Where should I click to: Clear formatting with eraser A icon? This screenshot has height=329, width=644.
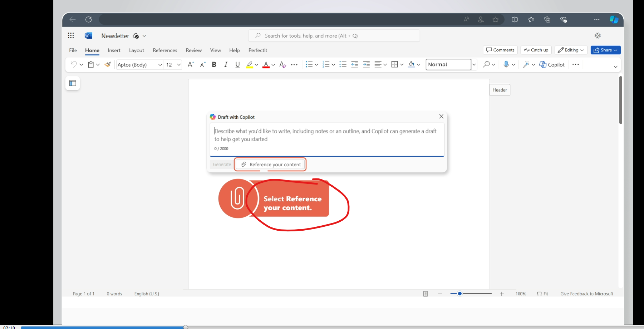pyautogui.click(x=282, y=64)
